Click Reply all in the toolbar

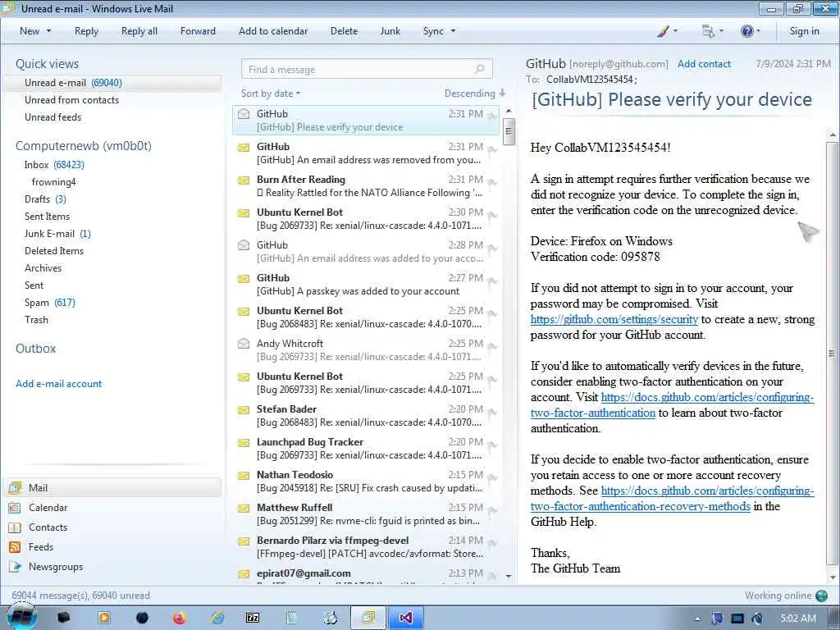pyautogui.click(x=139, y=31)
